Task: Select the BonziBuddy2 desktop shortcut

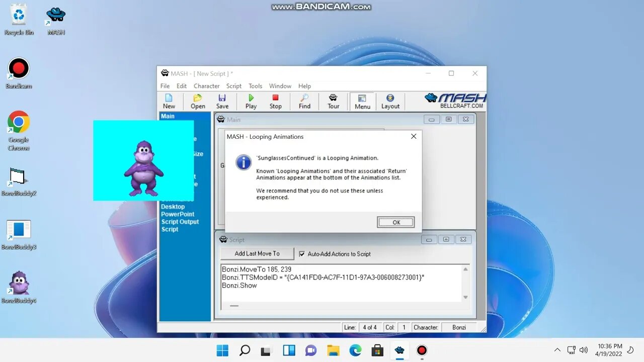Action: [x=19, y=182]
